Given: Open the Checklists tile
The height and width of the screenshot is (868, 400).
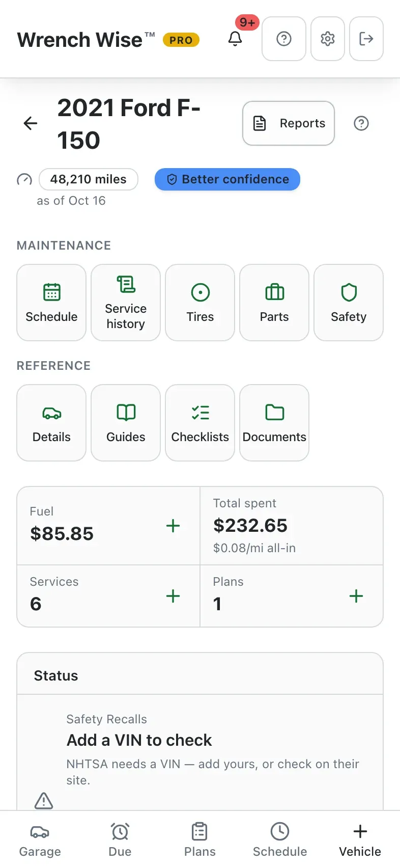Looking at the screenshot, I should 200,423.
